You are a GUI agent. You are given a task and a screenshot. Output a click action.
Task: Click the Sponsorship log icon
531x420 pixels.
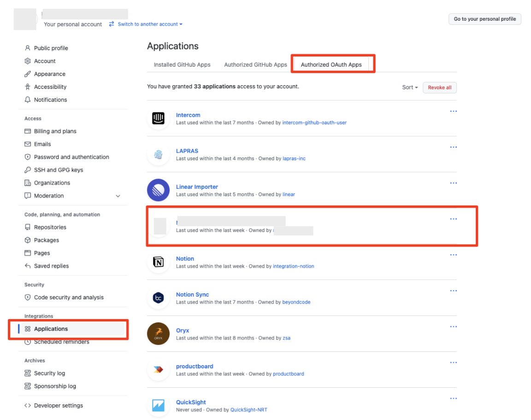[28, 386]
